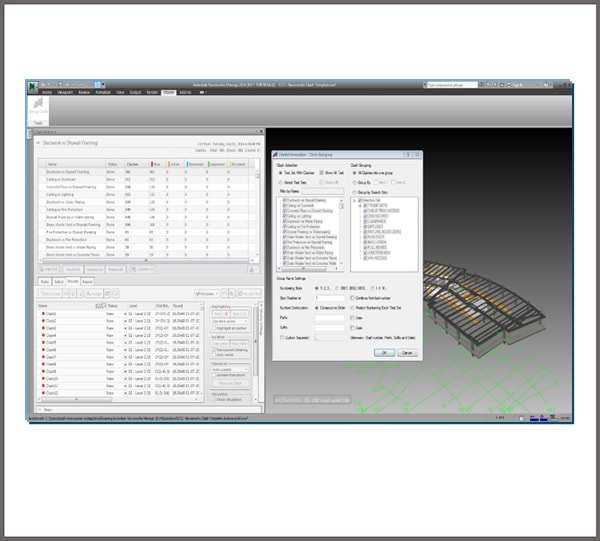600x541 pixels.
Task: Open the Use item colors dropdown
Action: pyautogui.click(x=230, y=321)
